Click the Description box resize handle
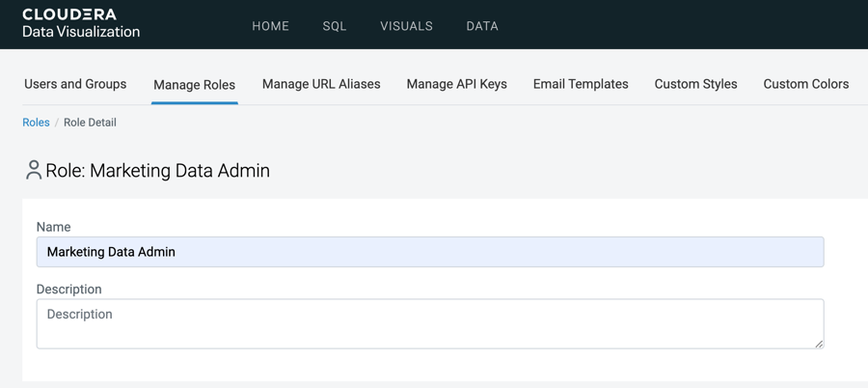This screenshot has height=388, width=868. pyautogui.click(x=819, y=343)
